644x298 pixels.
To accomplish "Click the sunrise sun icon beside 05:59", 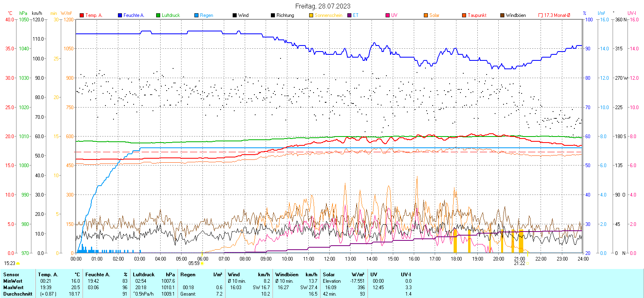I will click(x=202, y=263).
